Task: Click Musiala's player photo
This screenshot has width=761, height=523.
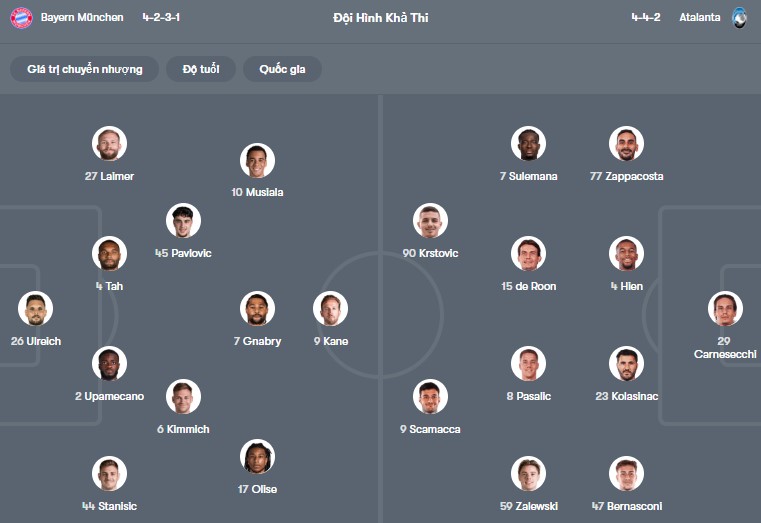Action: (258, 160)
